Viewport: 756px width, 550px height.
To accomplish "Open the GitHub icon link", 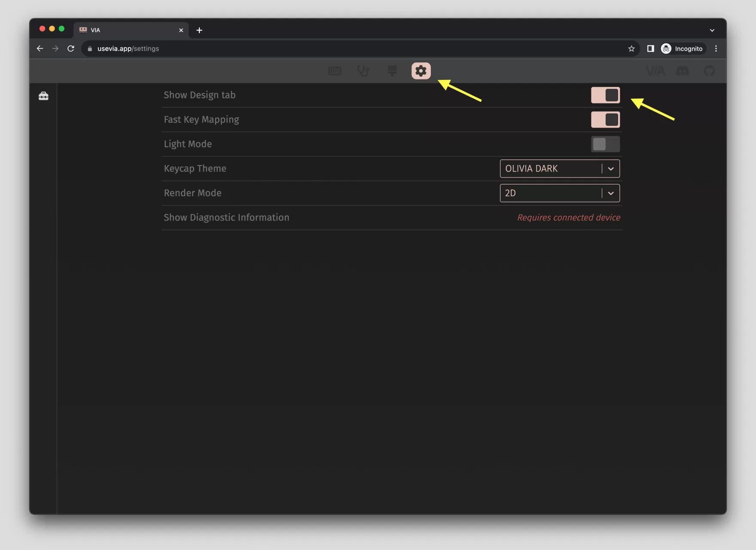I will point(709,71).
